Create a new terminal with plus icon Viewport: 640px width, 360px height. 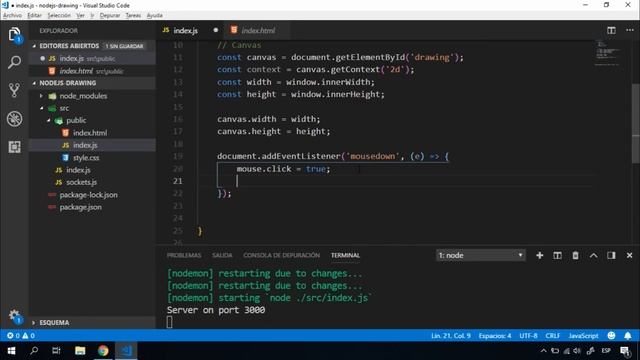pos(540,255)
